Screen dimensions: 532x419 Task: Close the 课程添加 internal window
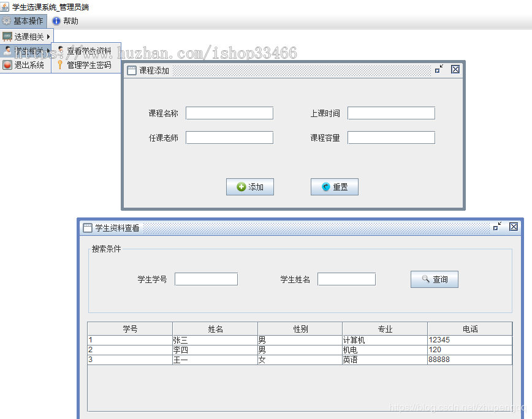click(455, 69)
